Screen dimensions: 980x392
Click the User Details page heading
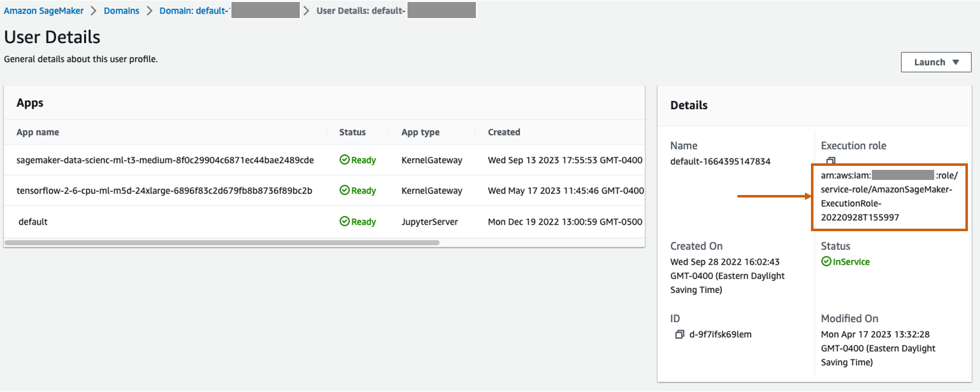52,37
